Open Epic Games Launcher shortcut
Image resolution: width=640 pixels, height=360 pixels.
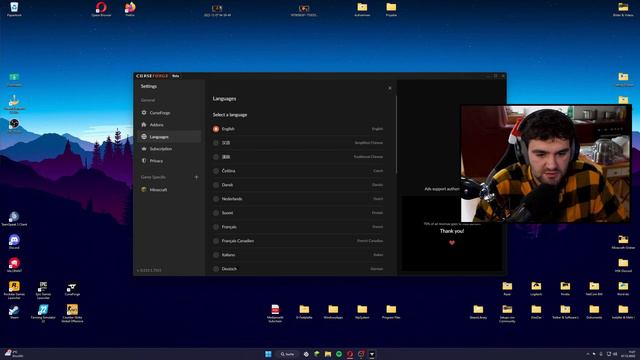43,290
